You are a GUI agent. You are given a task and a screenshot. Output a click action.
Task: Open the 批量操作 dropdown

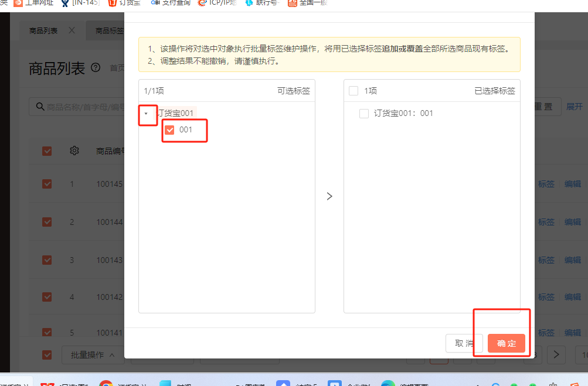point(93,355)
